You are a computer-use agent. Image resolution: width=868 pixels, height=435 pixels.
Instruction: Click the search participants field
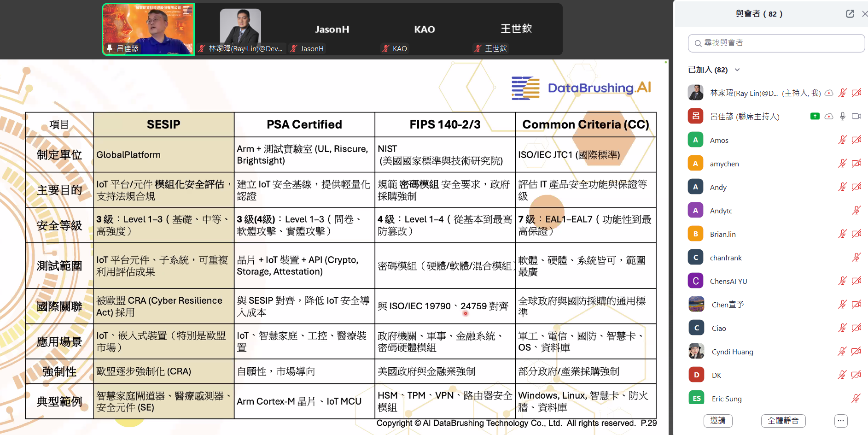point(776,43)
